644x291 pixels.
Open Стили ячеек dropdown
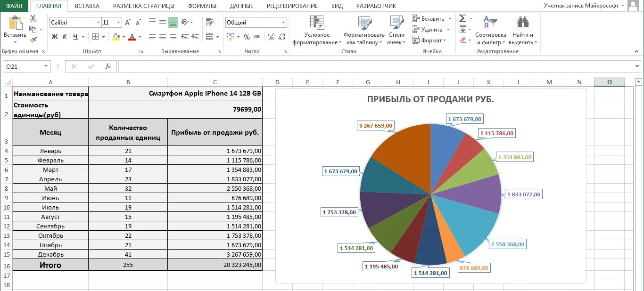[x=396, y=30]
